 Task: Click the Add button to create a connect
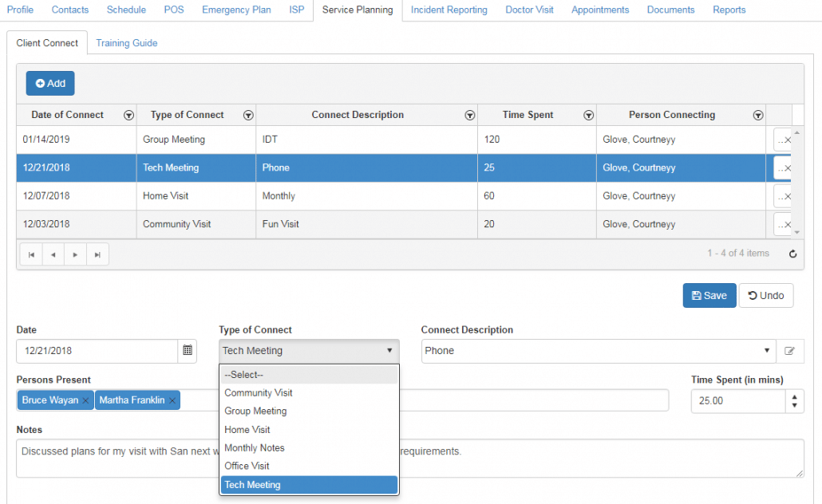(49, 83)
